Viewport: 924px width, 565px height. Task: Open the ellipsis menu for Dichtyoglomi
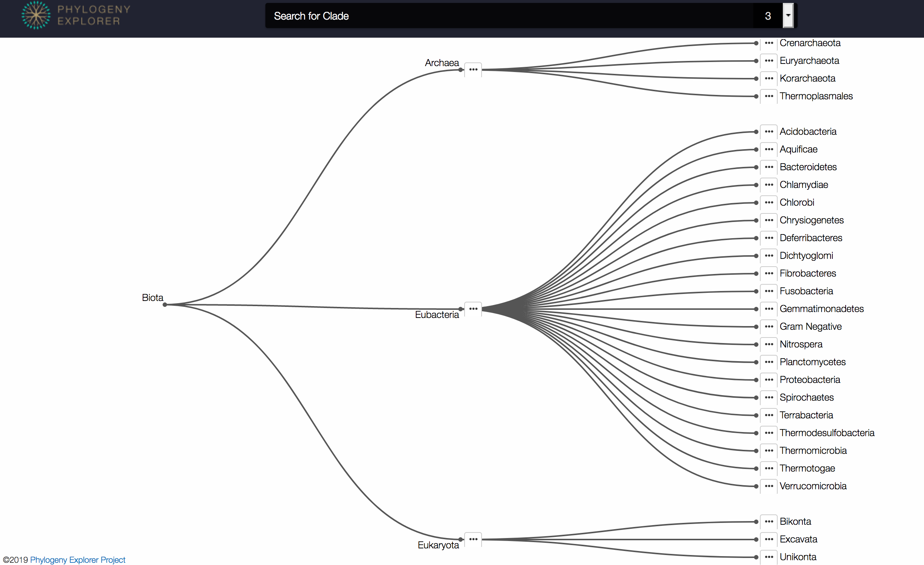[769, 256]
